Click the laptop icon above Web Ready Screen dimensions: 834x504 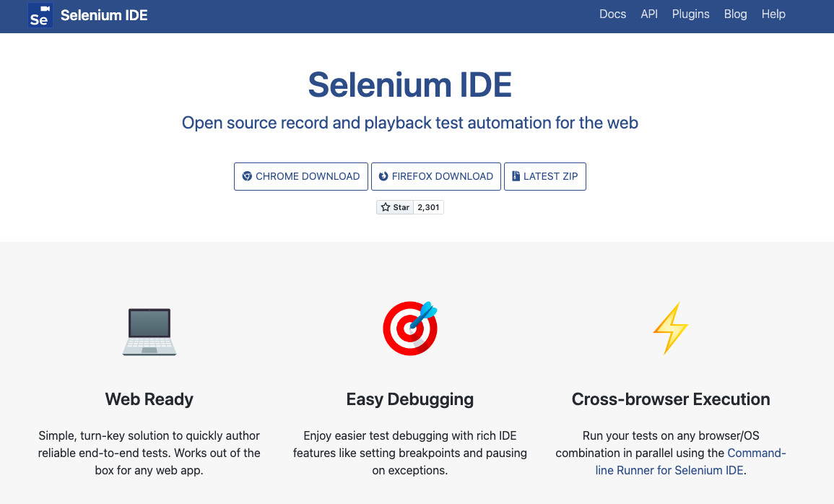[149, 331]
